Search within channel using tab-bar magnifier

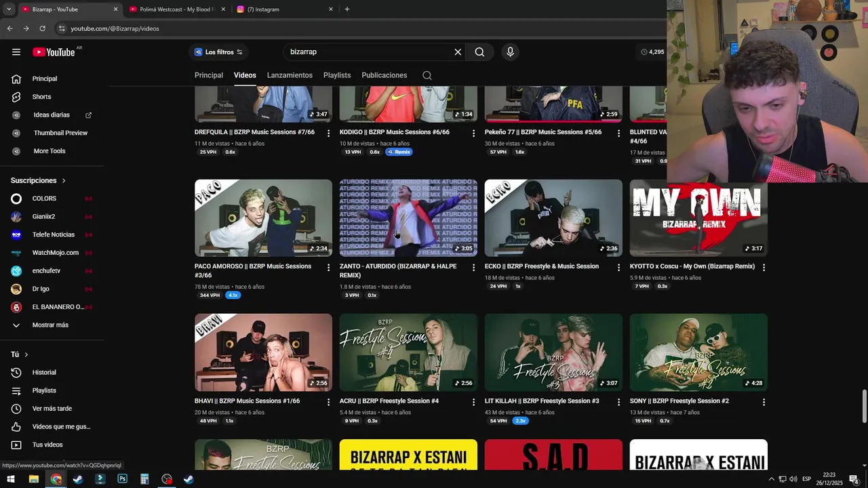click(427, 75)
